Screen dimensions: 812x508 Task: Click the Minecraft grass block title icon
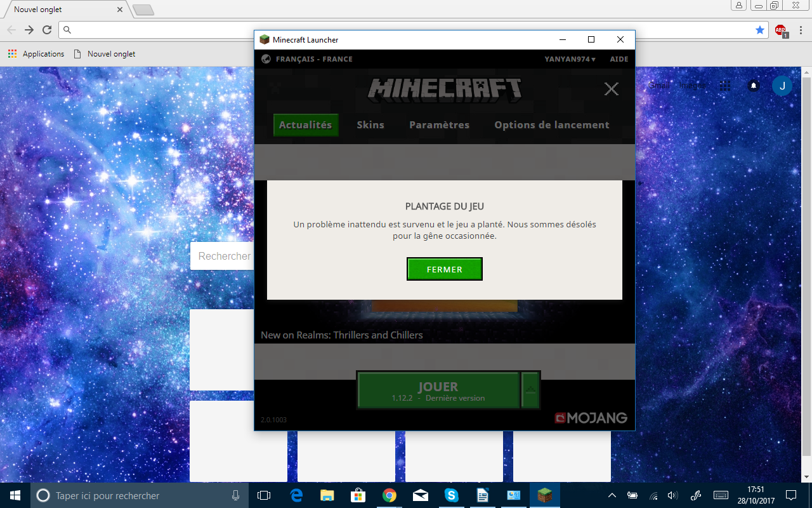[x=265, y=39]
